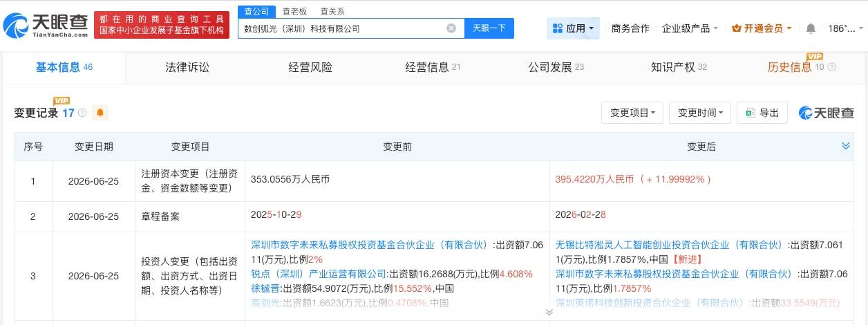
Task: Select the 法律诉讼 tab
Action: (x=187, y=67)
